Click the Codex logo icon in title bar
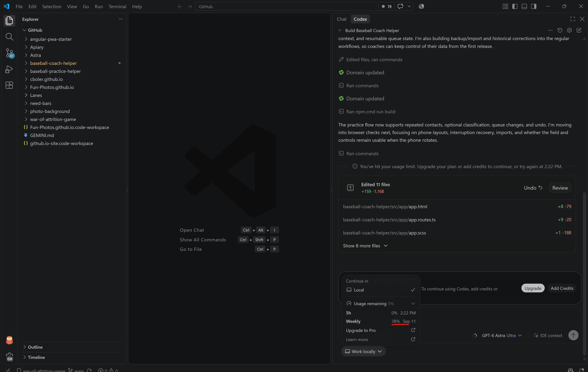 click(x=421, y=7)
